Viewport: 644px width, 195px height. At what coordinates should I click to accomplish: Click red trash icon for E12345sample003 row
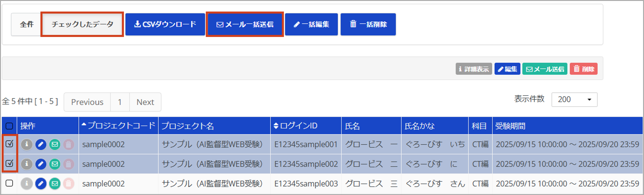[68, 184]
